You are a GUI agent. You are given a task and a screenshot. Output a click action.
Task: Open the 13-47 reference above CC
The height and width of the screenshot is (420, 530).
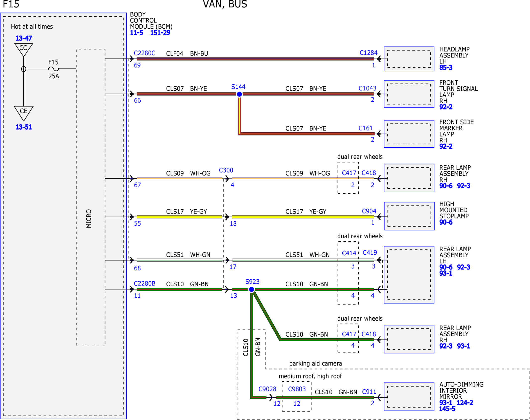coord(24,38)
